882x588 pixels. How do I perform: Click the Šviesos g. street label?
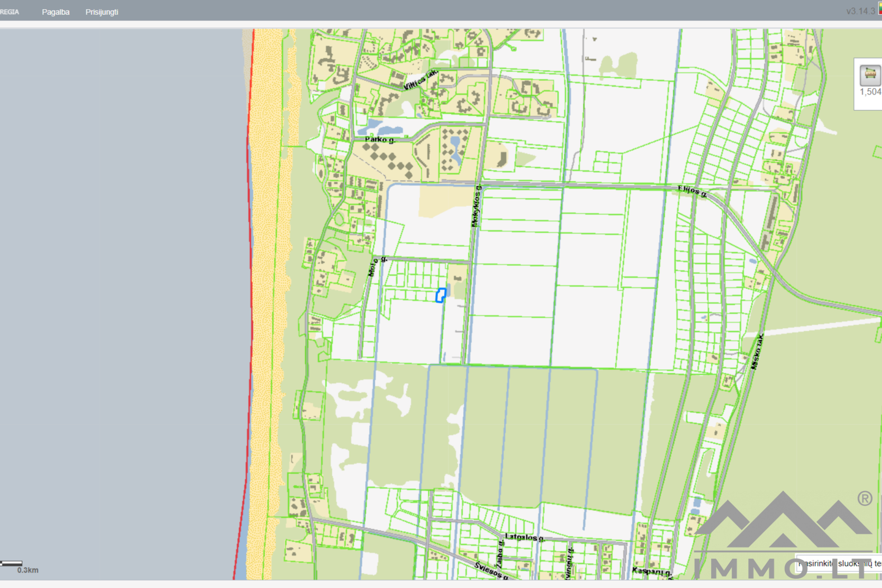click(491, 571)
